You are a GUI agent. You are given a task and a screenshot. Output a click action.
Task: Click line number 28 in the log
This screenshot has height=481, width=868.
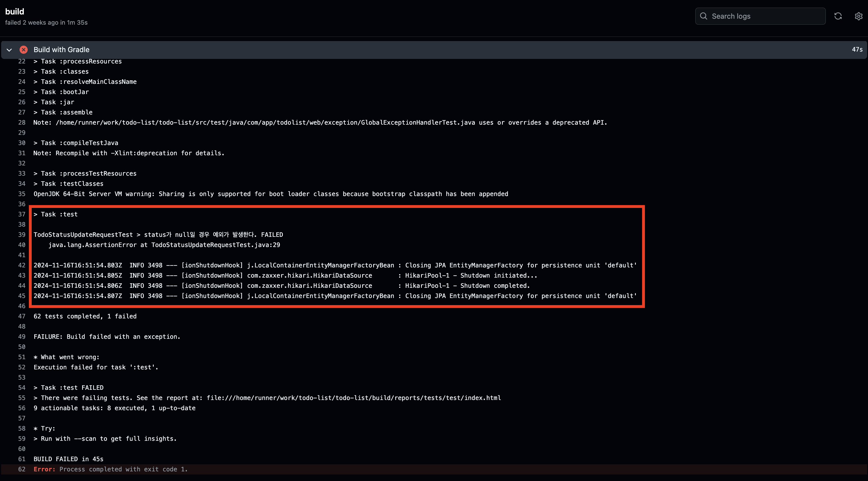[22, 122]
